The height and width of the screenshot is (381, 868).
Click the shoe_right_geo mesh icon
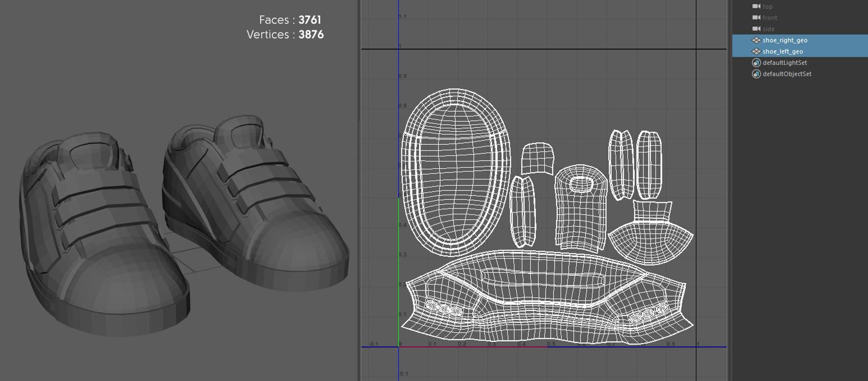point(756,40)
